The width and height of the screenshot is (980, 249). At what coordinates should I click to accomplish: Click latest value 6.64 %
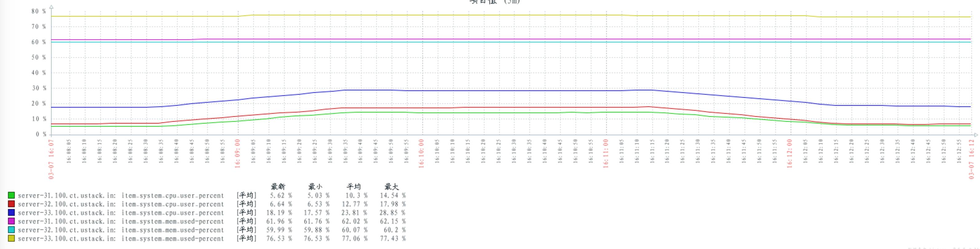[281, 204]
